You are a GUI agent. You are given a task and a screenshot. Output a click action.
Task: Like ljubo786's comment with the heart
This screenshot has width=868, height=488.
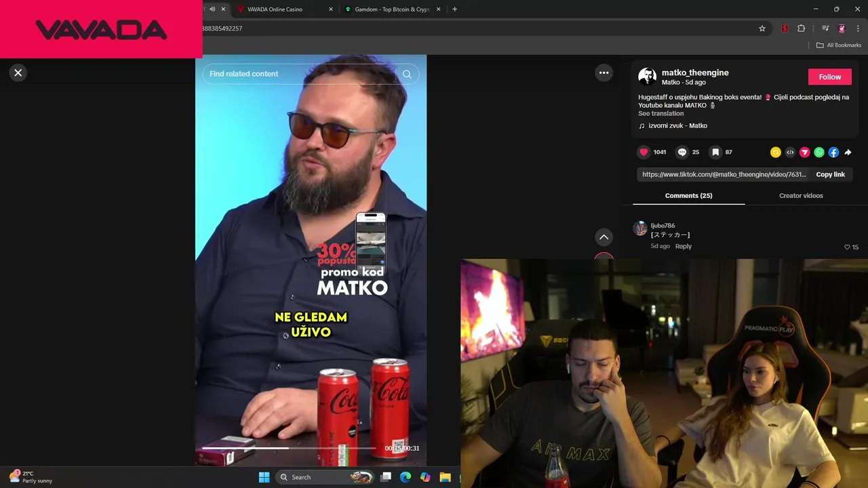click(x=847, y=247)
